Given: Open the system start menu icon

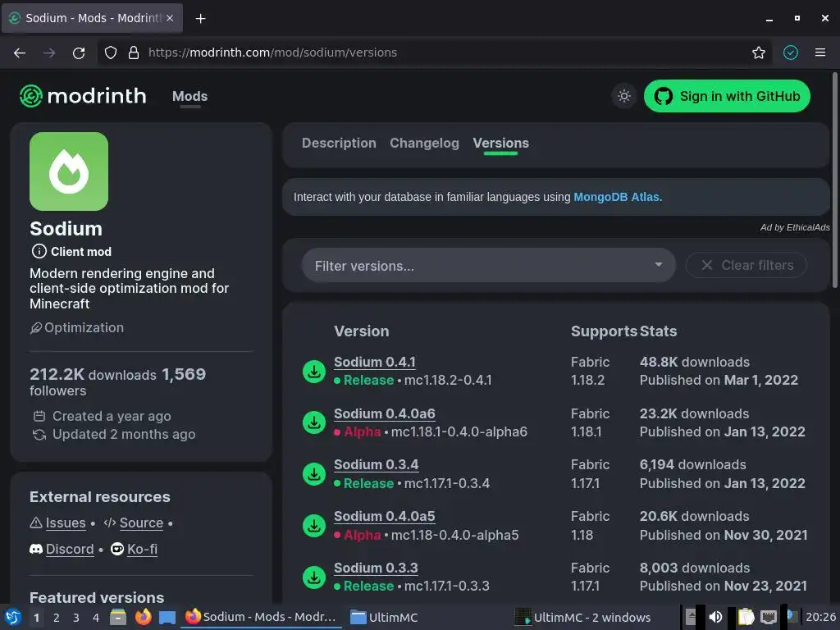Looking at the screenshot, I should click(x=13, y=617).
